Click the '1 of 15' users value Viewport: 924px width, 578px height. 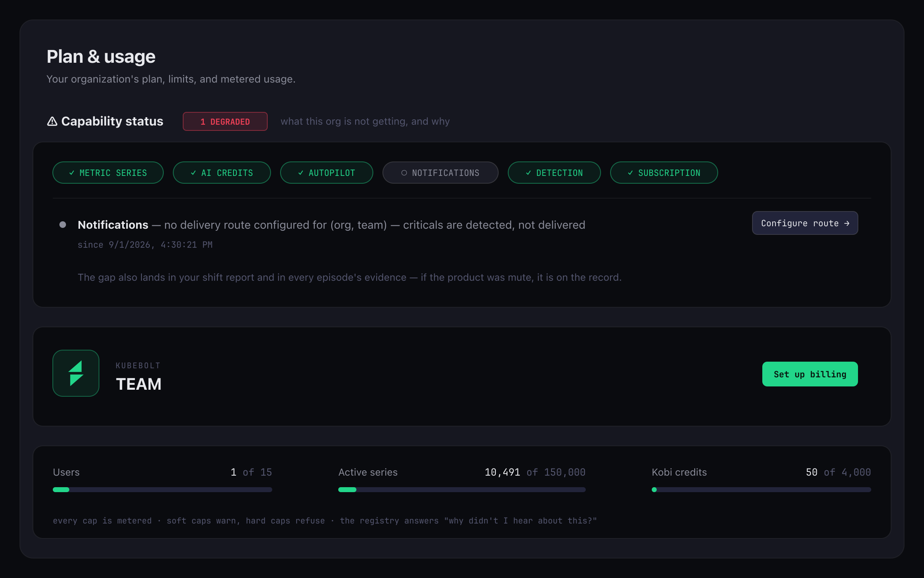[x=251, y=472]
